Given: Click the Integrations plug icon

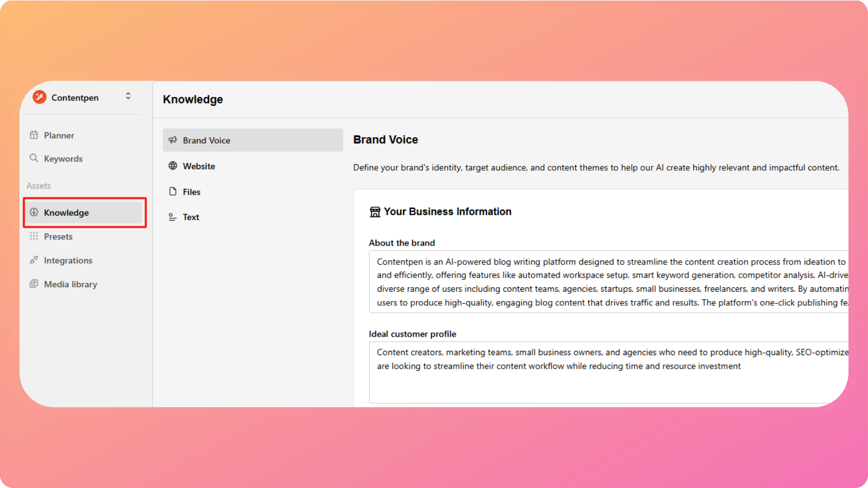Looking at the screenshot, I should pos(34,260).
